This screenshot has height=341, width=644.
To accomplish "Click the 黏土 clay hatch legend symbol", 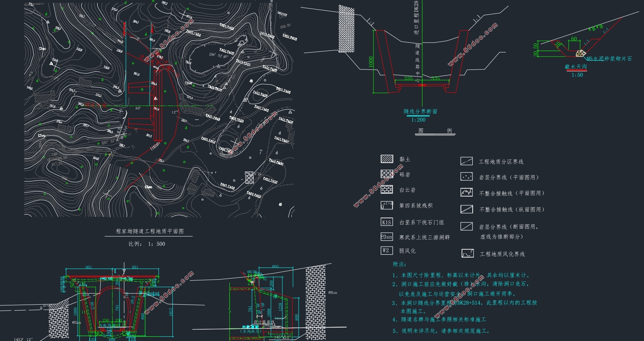I will click(x=387, y=159).
